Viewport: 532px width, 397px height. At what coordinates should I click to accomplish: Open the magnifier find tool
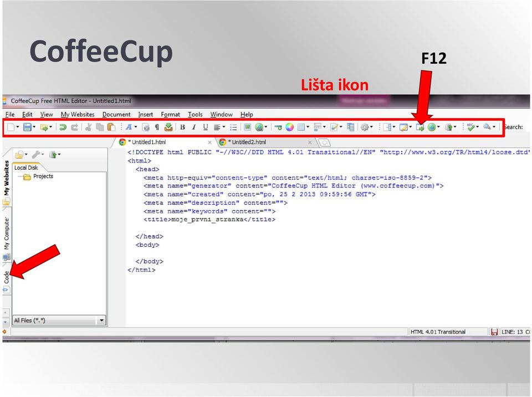[487, 127]
